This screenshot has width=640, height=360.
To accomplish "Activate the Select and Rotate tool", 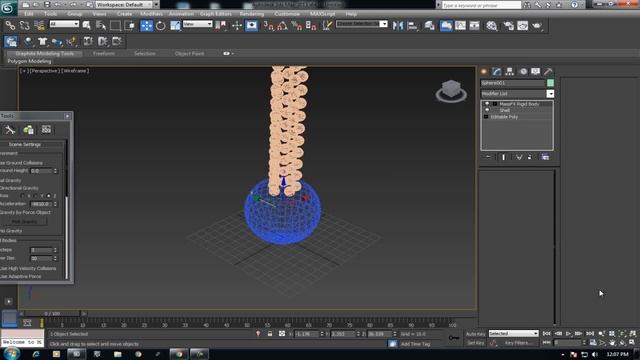I will [161, 26].
